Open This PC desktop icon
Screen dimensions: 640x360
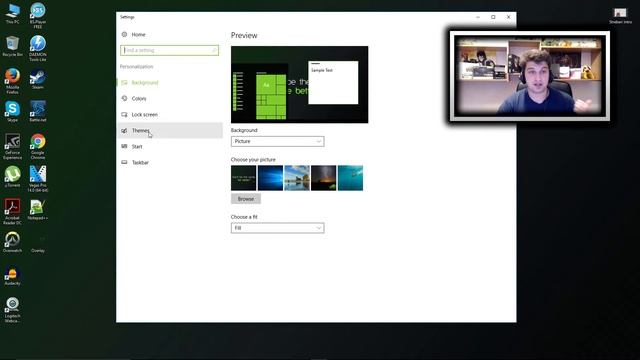click(12, 13)
